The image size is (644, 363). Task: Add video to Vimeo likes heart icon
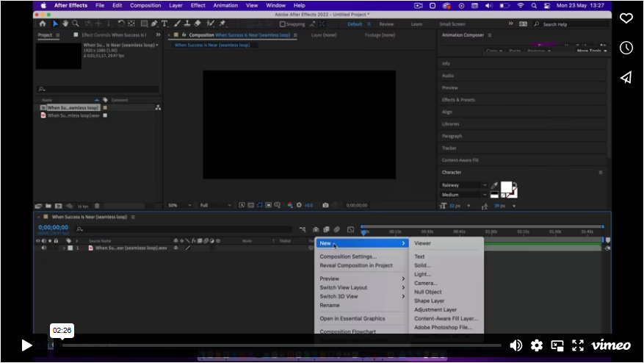626,18
